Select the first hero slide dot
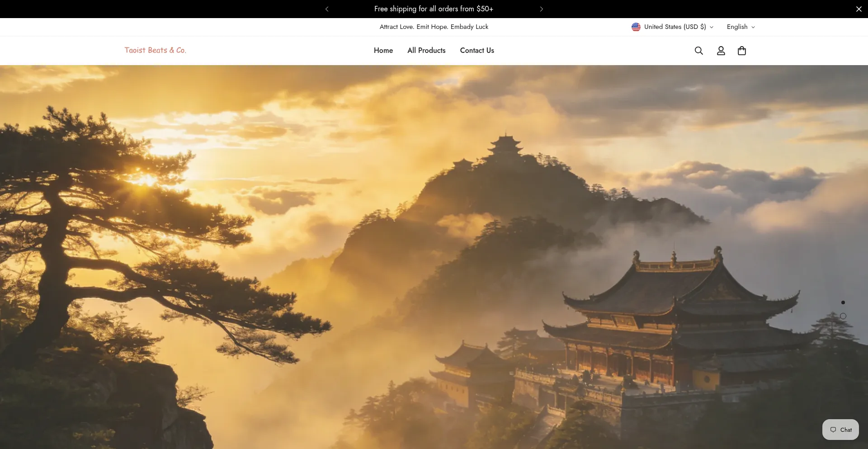 (843, 302)
